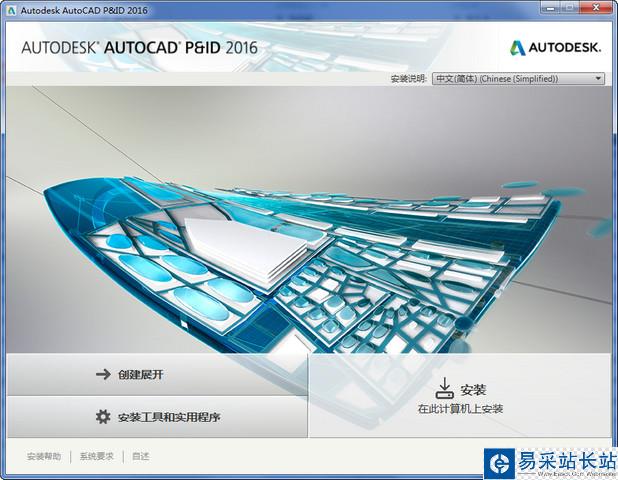Close the installer window
Image resolution: width=618 pixels, height=480 pixels.
(x=596, y=7)
